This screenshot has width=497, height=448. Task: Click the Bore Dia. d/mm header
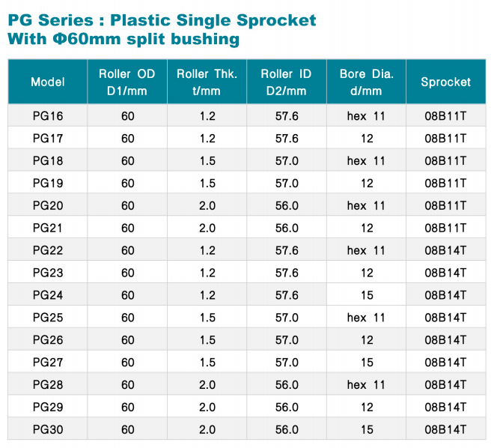coord(366,82)
